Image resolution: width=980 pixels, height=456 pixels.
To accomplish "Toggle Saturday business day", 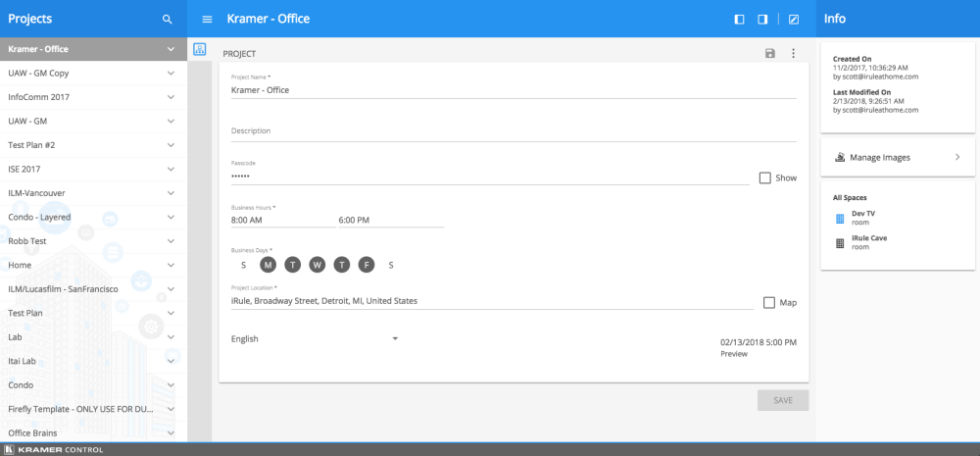I will tap(391, 265).
